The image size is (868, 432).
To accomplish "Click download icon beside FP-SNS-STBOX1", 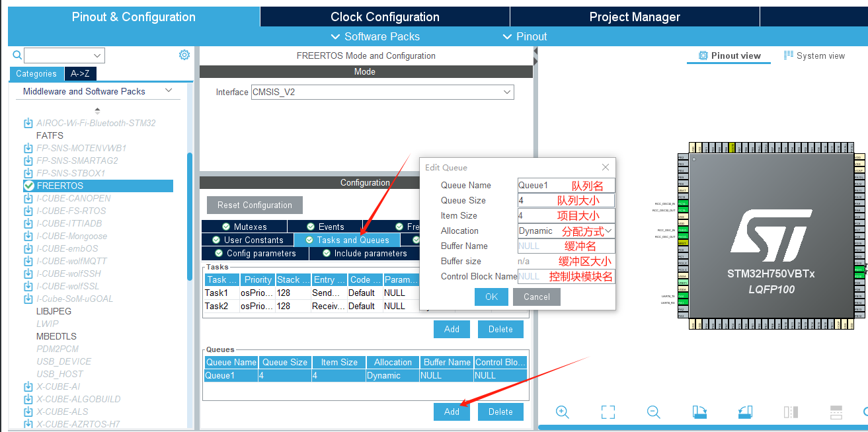I will (x=28, y=173).
